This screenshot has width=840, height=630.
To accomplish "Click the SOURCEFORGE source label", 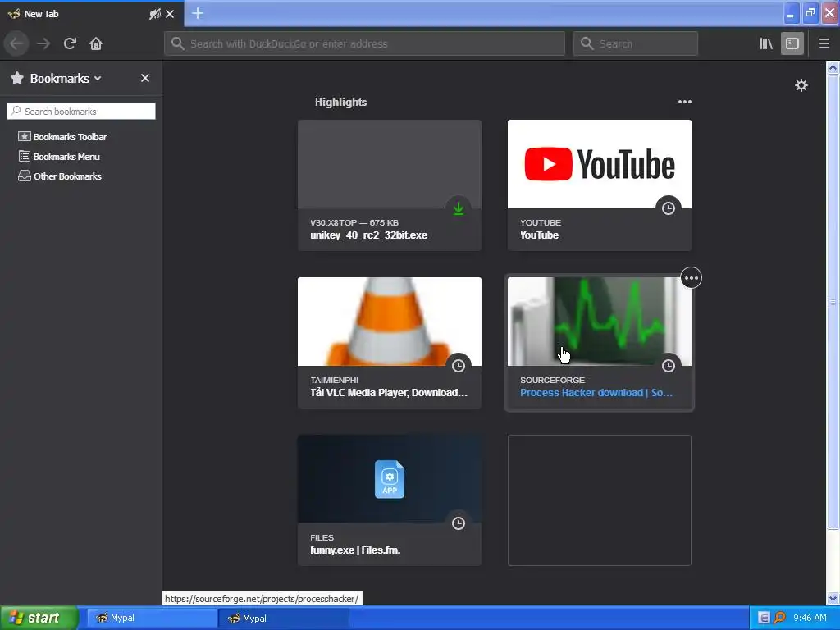I will [552, 380].
